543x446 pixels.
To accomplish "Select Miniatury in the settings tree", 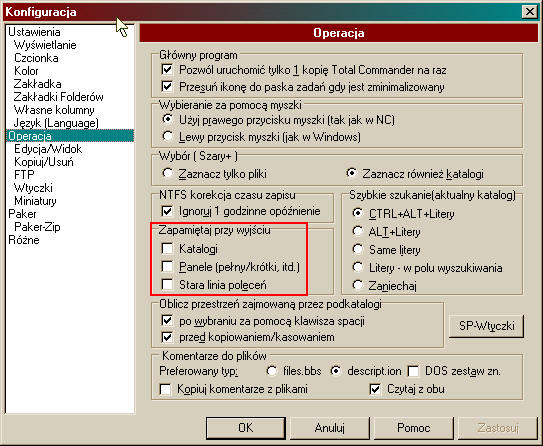I will [x=35, y=201].
